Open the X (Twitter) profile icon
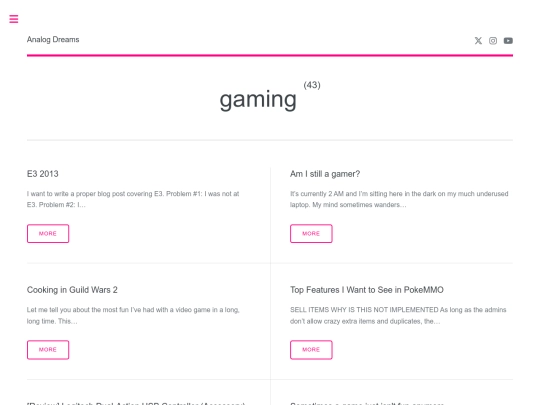This screenshot has height=405, width=540. tap(478, 41)
